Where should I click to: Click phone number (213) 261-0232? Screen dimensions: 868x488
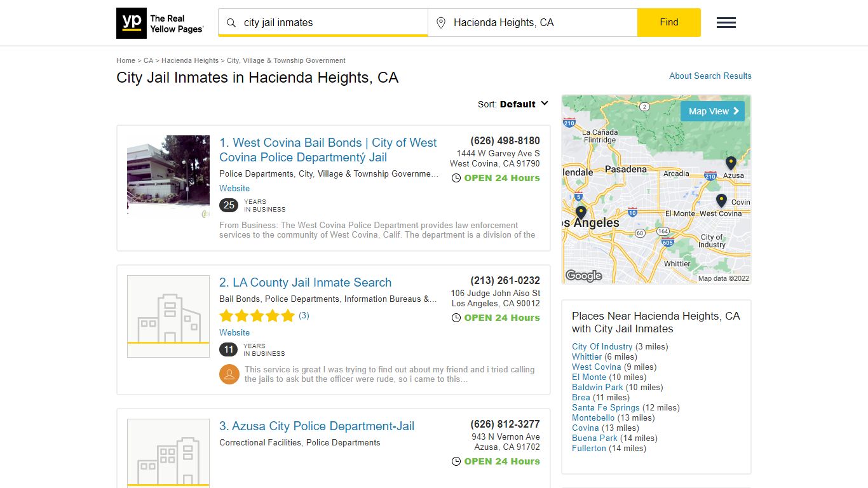(x=505, y=280)
